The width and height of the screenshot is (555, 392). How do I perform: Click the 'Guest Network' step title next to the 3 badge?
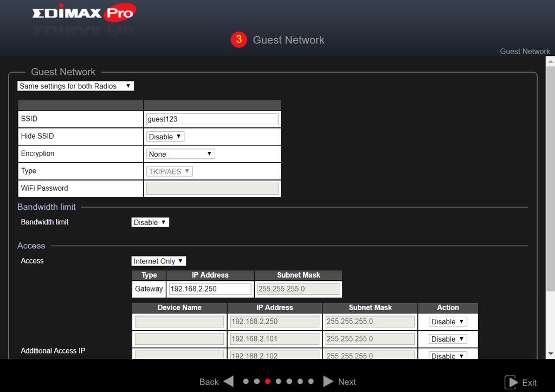coord(288,40)
